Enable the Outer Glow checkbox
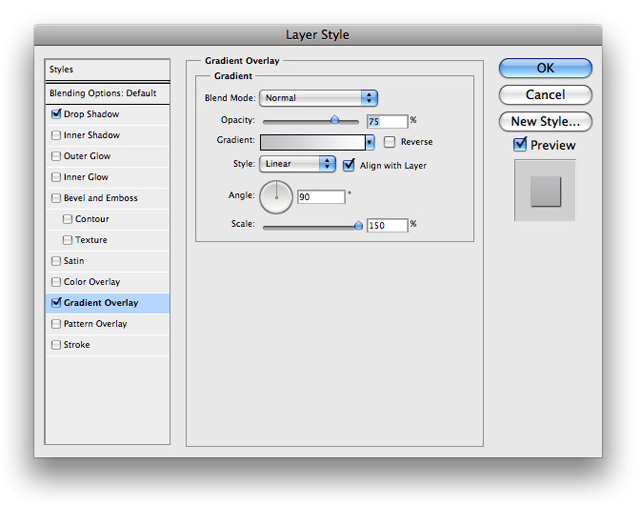 (x=56, y=156)
